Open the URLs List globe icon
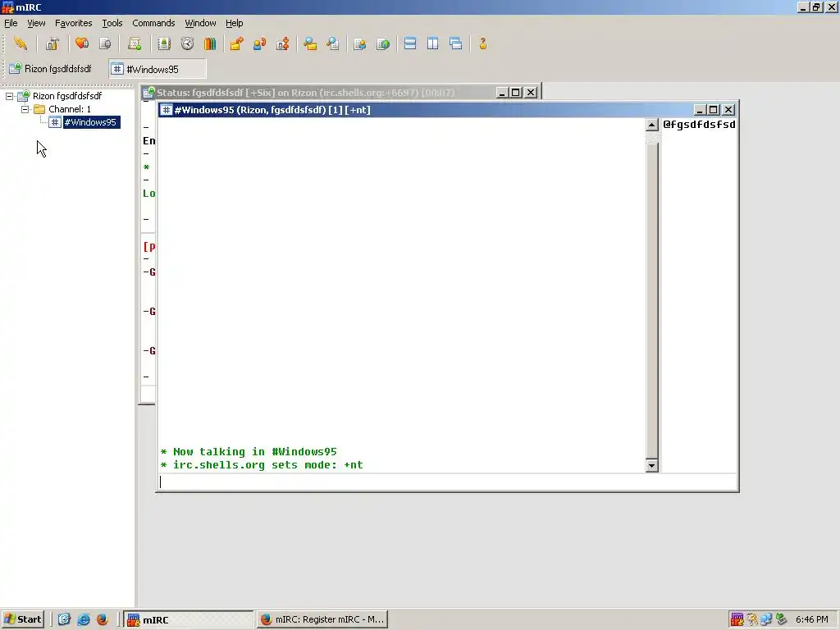 coord(383,43)
